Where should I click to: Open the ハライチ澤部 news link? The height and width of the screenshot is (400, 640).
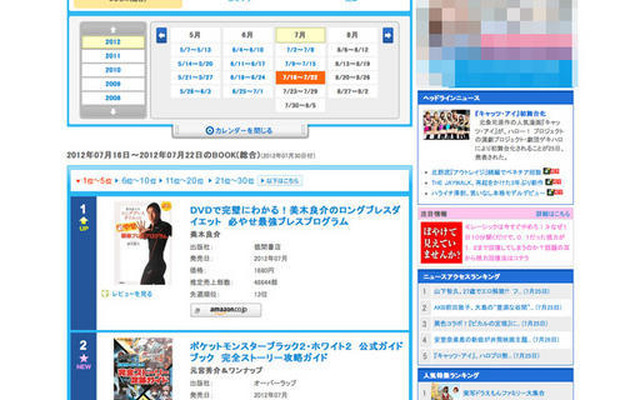click(488, 193)
